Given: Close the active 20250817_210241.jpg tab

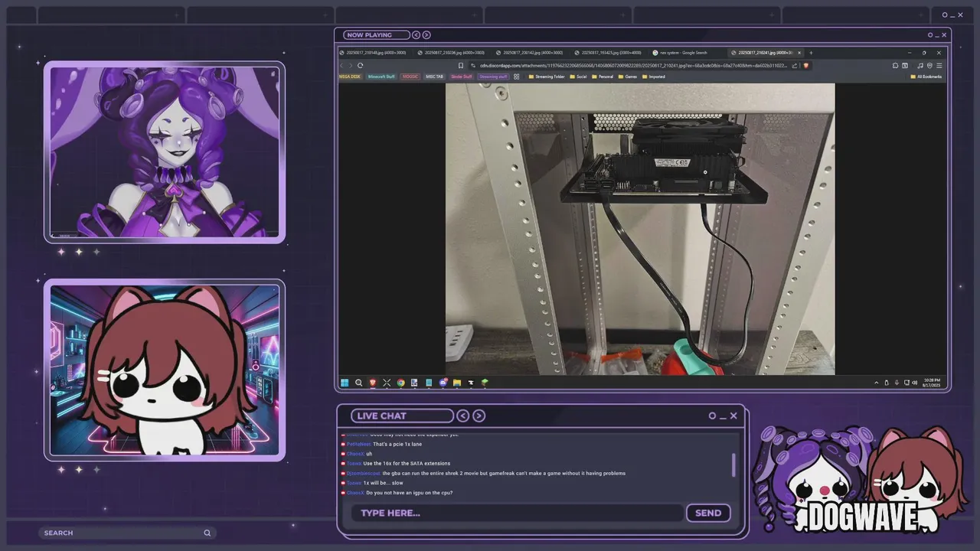Looking at the screenshot, I should 799,53.
